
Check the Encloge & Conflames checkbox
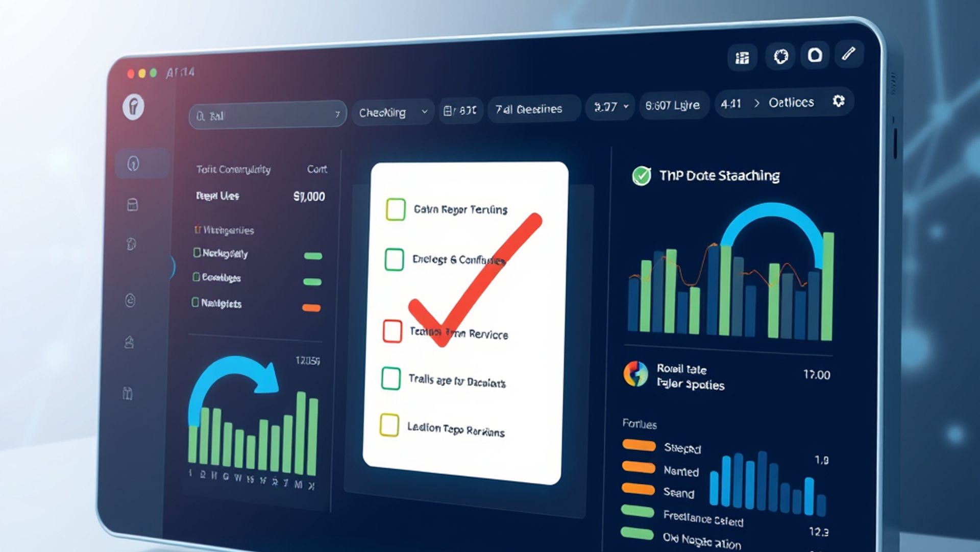394,259
